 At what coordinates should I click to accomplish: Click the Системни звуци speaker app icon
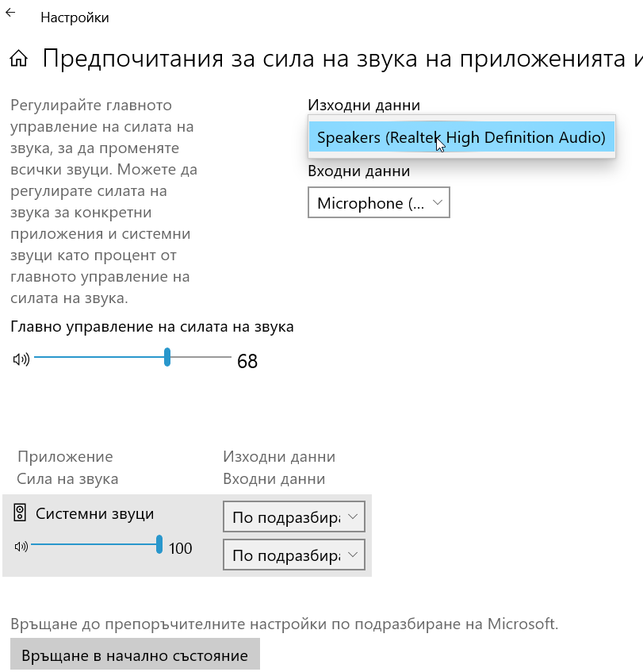pyautogui.click(x=21, y=513)
